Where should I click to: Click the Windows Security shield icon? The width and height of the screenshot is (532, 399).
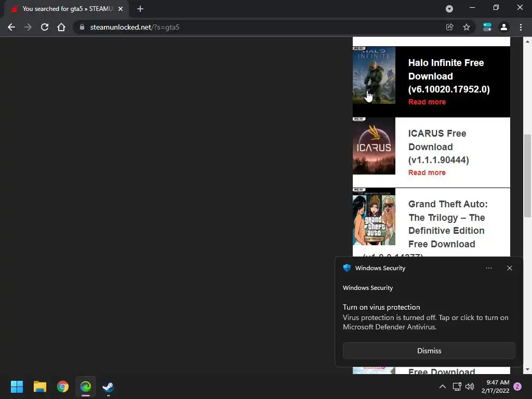tap(347, 268)
